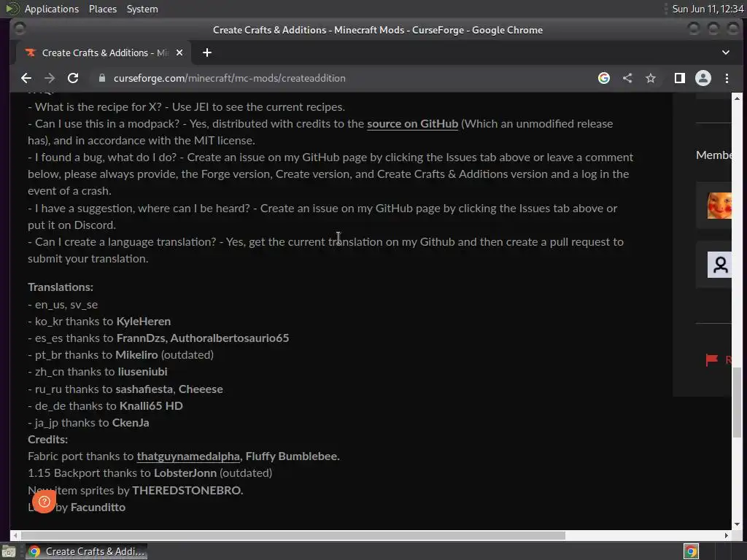The width and height of the screenshot is (747, 560).
Task: Click the name Mikeliro
Action: 136,355
